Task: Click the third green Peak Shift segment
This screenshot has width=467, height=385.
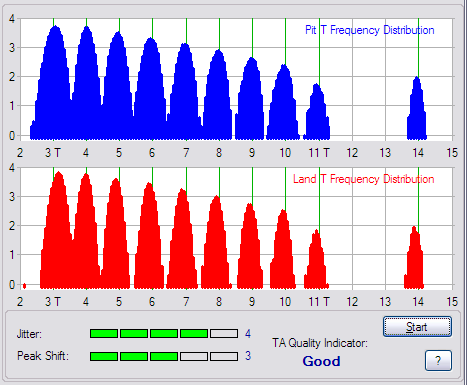Action: click(164, 356)
